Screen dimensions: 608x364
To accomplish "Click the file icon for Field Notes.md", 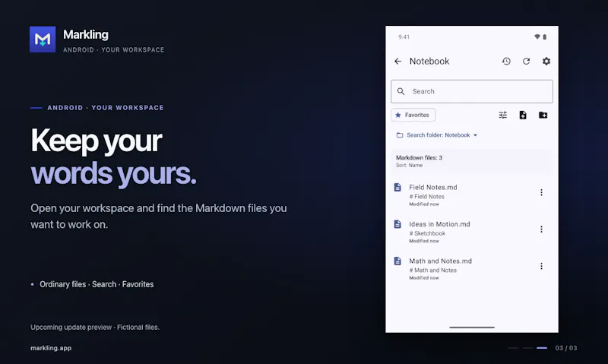I will point(397,187).
